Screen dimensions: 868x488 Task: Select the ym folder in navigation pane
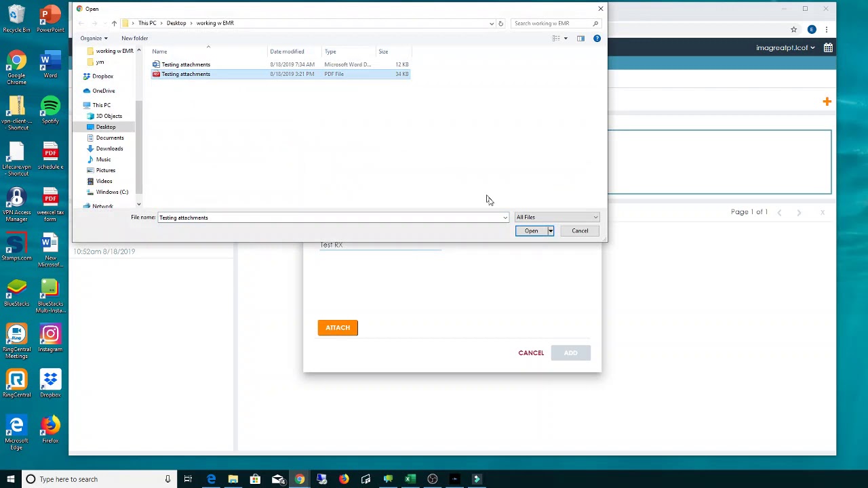coord(100,62)
